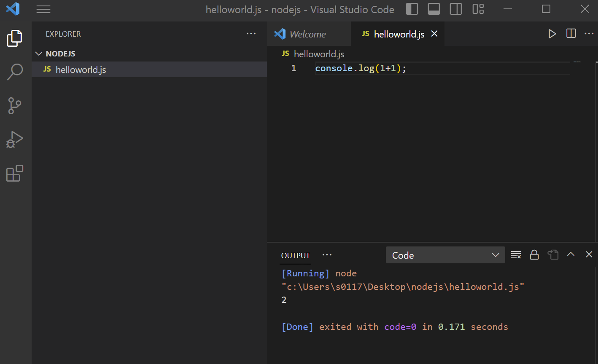Split the editor to the right
The image size is (598, 364).
[571, 34]
